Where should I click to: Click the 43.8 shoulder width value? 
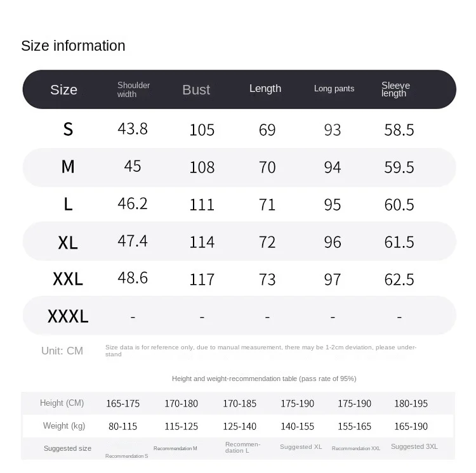[133, 129]
